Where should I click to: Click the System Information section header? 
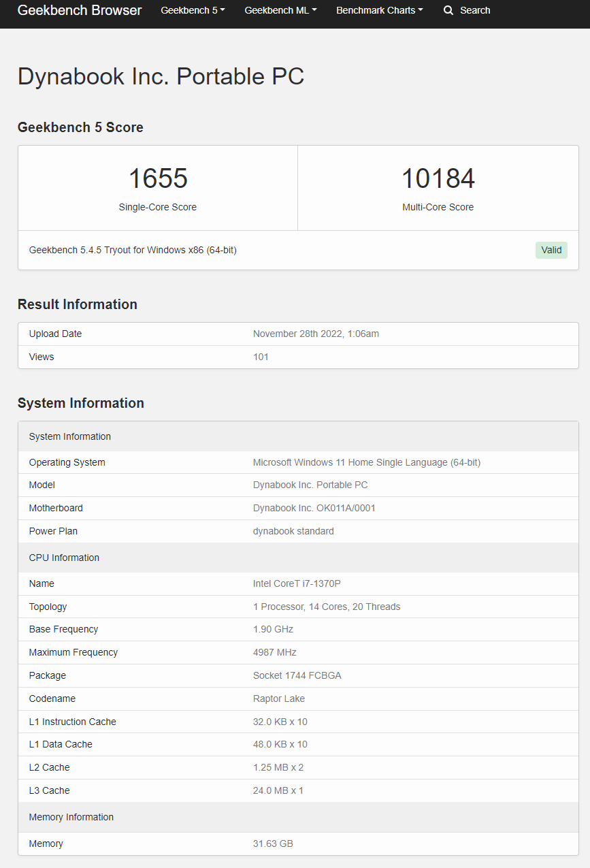[64, 436]
